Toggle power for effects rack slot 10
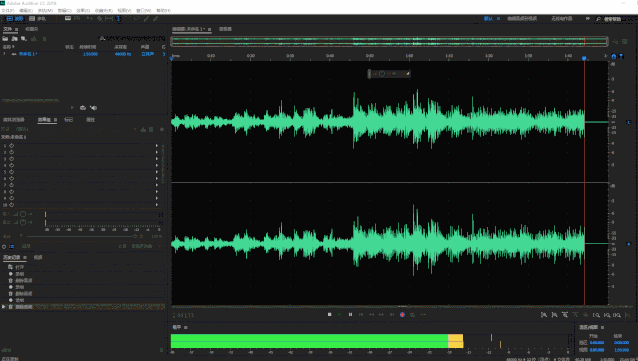The width and height of the screenshot is (638, 361). coord(12,205)
